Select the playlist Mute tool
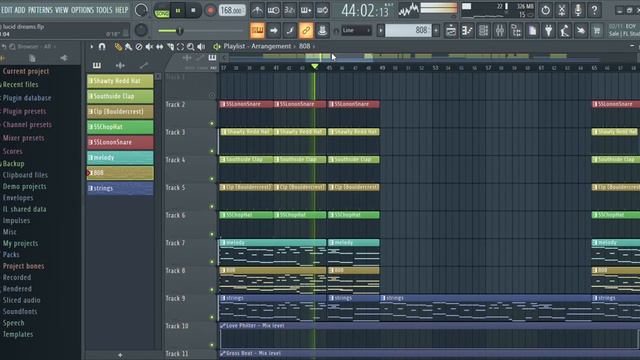 pyautogui.click(x=149, y=47)
